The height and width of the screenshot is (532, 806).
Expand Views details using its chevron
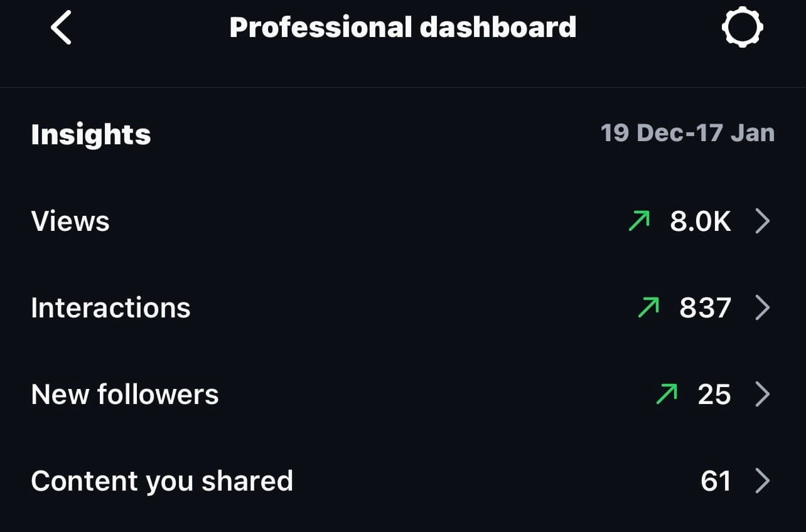coord(762,221)
